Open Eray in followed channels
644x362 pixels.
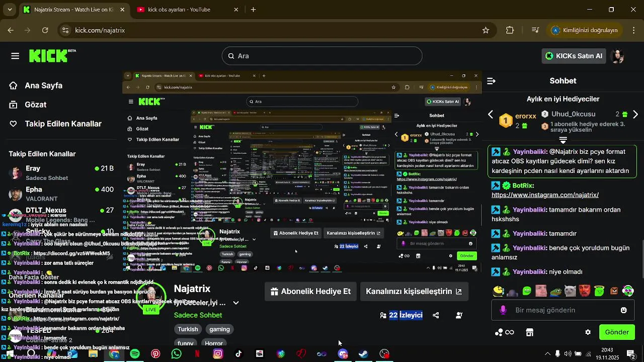60,173
